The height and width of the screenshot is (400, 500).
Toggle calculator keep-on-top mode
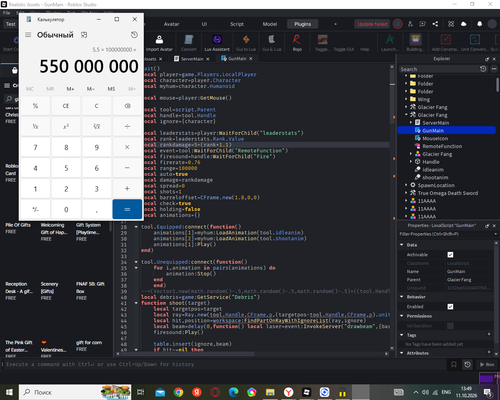point(84,35)
